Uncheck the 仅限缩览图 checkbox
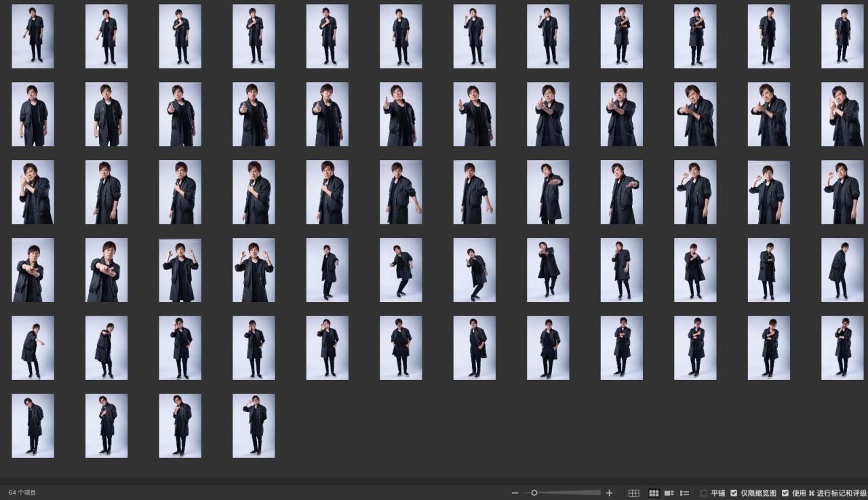This screenshot has width=868, height=500. [734, 493]
